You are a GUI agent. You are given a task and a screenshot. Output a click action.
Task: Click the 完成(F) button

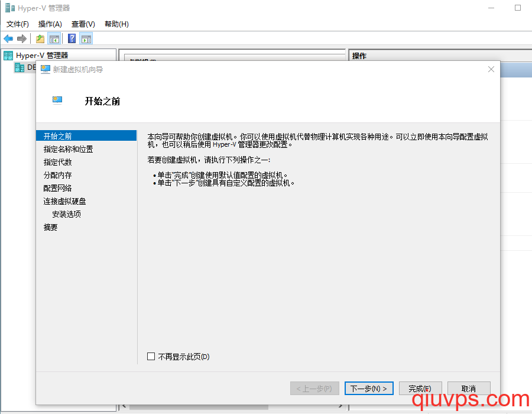(420, 389)
